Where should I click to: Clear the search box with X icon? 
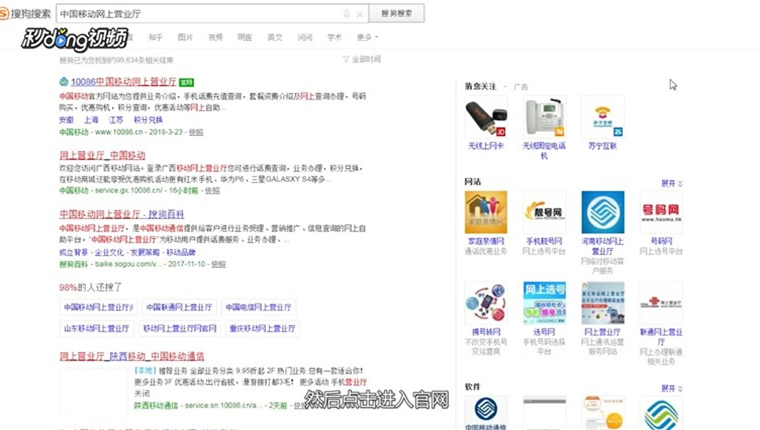pyautogui.click(x=360, y=14)
